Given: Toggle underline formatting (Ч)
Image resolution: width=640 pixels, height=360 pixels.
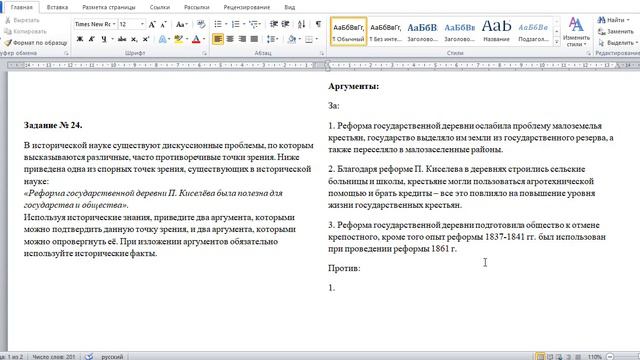Looking at the screenshot, I should pos(104,39).
